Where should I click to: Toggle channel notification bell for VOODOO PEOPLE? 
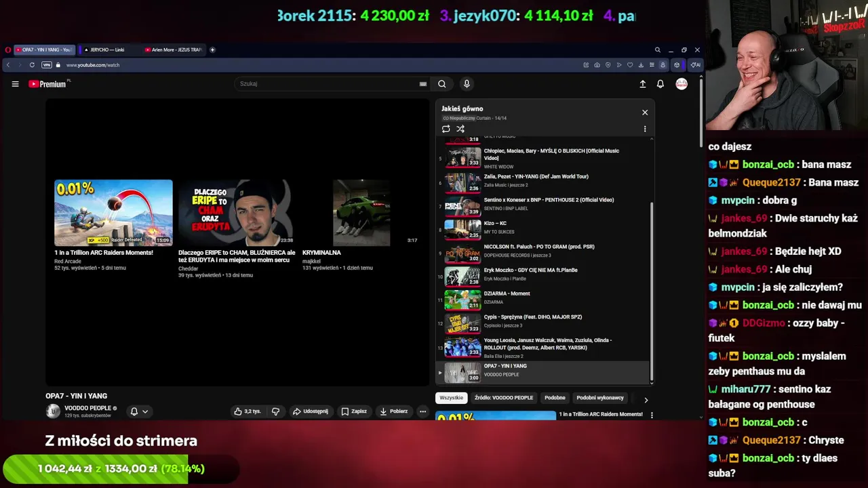[x=134, y=411]
